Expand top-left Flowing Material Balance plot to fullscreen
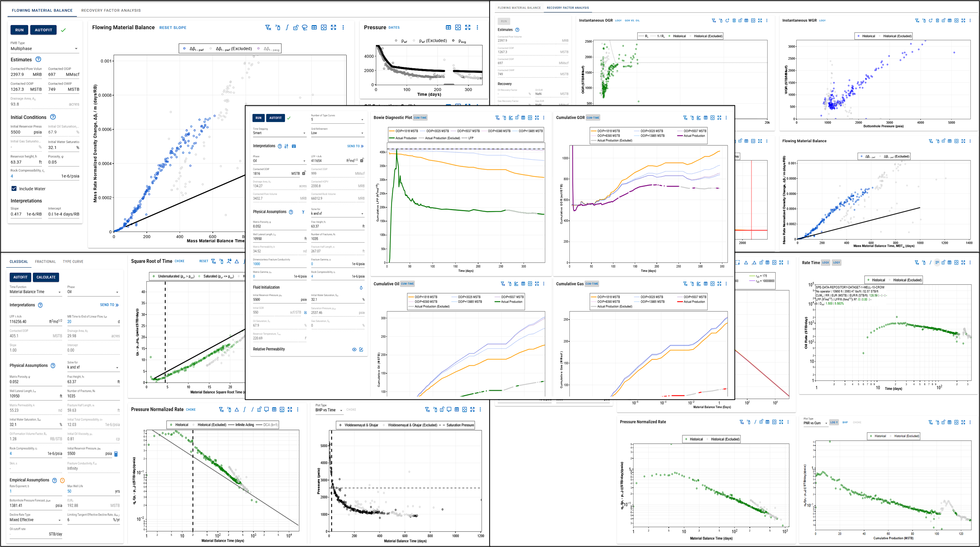This screenshot has height=547, width=980. click(334, 27)
